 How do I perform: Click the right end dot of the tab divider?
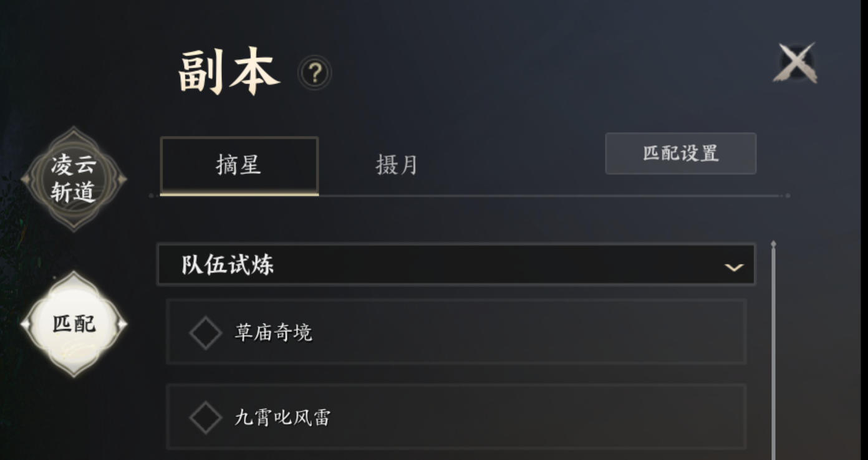click(x=788, y=196)
